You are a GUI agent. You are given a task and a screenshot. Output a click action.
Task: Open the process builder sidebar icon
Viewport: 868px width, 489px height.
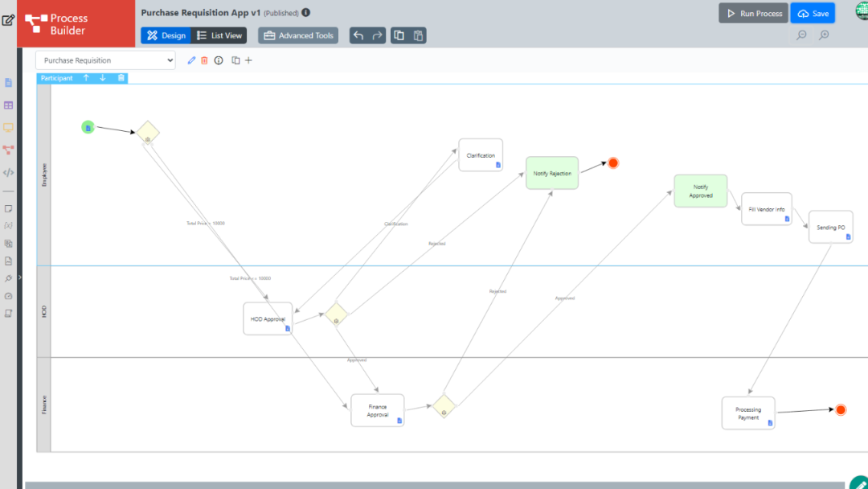pos(8,150)
